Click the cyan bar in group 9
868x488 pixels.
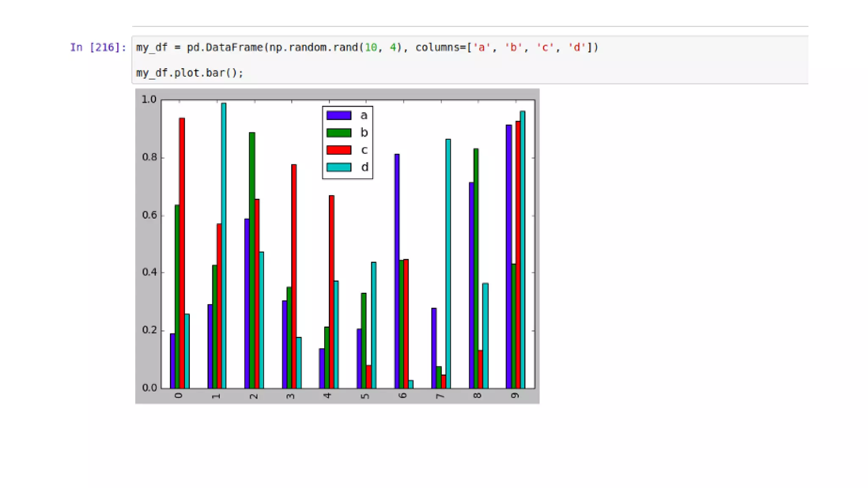pyautogui.click(x=523, y=250)
